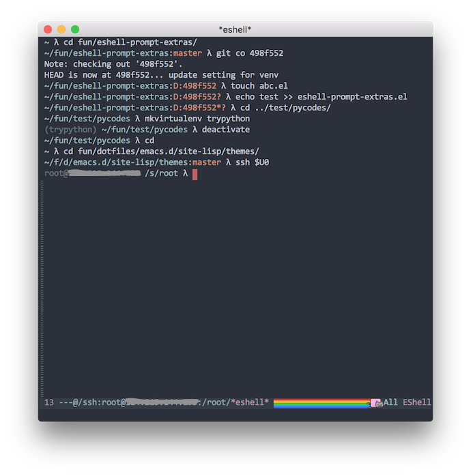Click the "---@/ssh:root@" text in mode line
The image size is (471, 476).
(92, 402)
